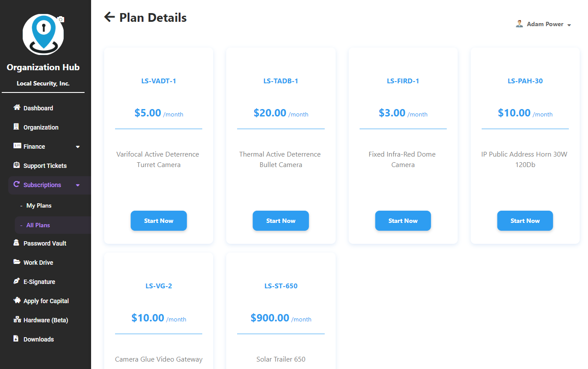Viewport: 588px width, 369px height.
Task: Select All Plans submenu item
Action: tap(38, 225)
